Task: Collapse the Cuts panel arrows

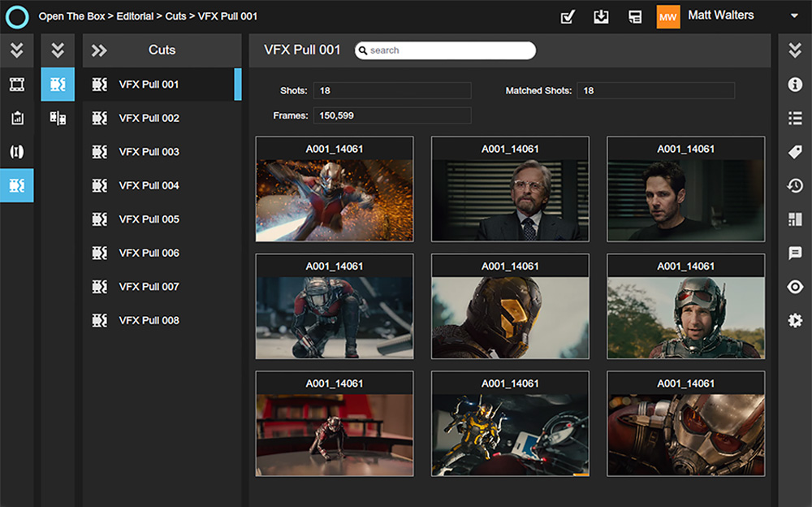Action: tap(99, 50)
